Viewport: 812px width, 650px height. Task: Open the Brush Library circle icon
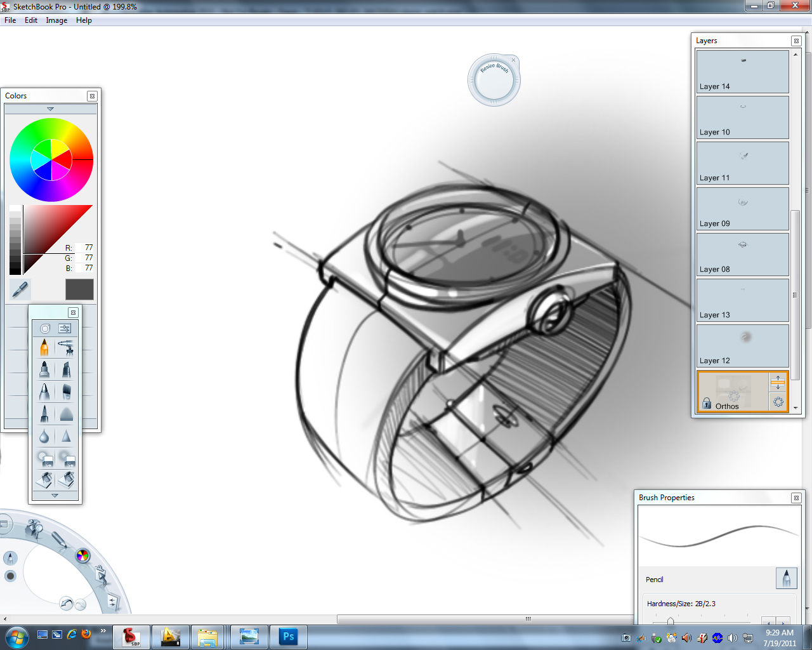tap(44, 328)
